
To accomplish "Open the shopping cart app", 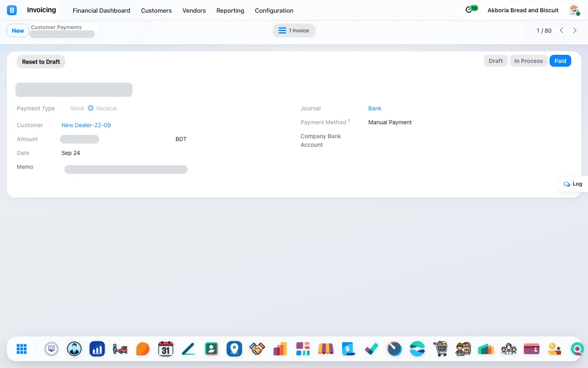I will [x=440, y=349].
